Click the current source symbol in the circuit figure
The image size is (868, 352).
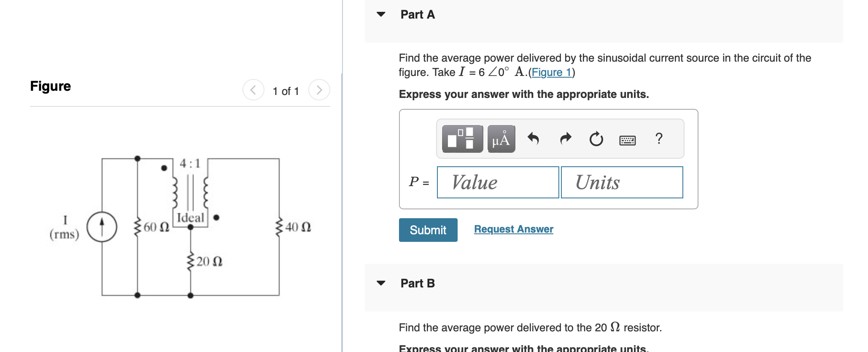(x=101, y=226)
